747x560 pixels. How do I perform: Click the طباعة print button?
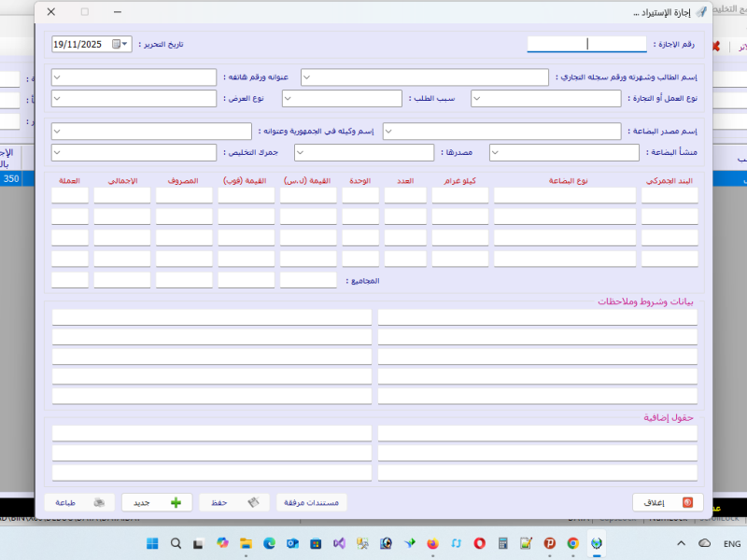(x=79, y=502)
